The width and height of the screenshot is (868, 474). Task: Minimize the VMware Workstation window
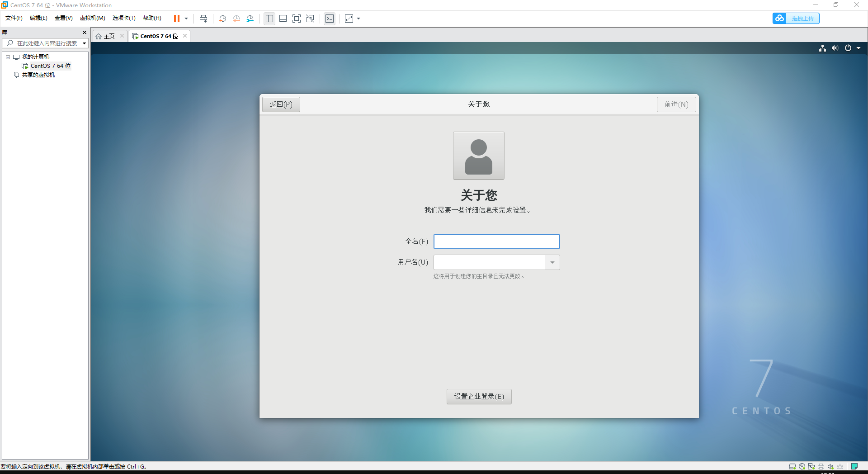pyautogui.click(x=816, y=5)
